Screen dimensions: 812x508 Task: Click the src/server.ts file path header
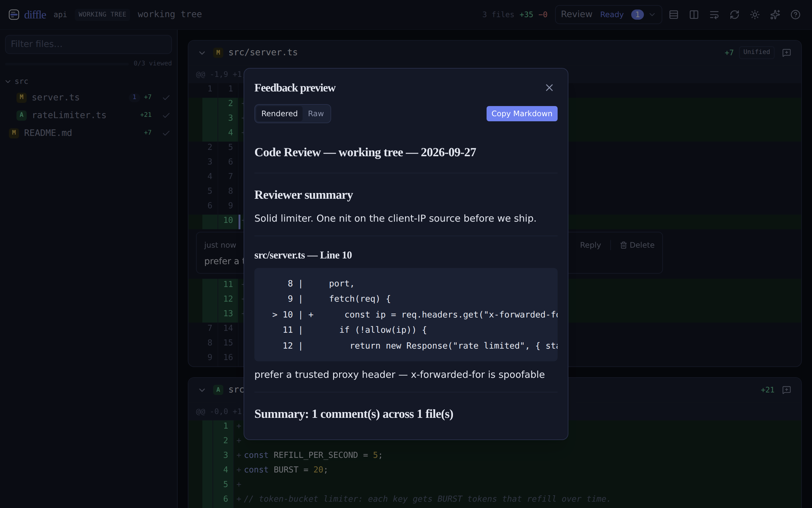pos(263,52)
